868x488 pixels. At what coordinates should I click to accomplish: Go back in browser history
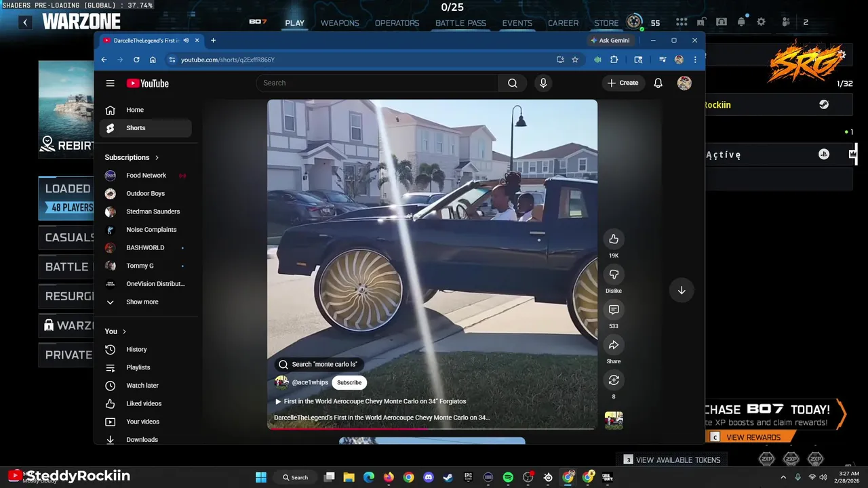click(104, 60)
